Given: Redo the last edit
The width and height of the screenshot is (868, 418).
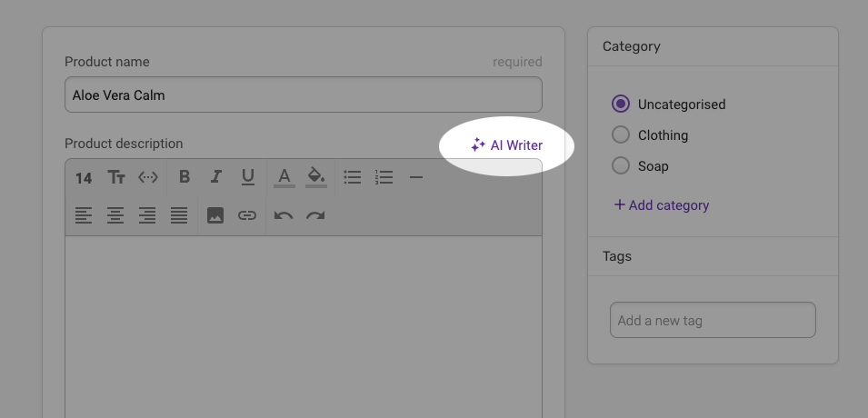Looking at the screenshot, I should tap(315, 215).
